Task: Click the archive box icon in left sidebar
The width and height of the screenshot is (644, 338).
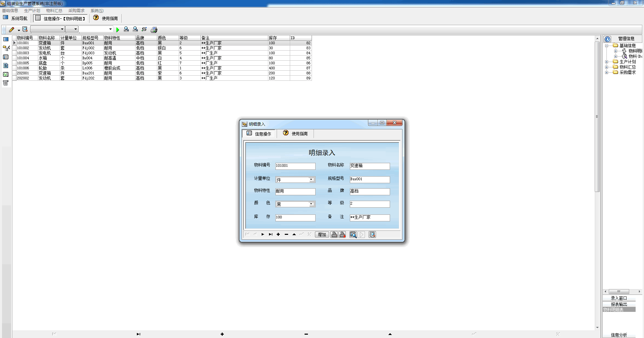Action: point(6,83)
